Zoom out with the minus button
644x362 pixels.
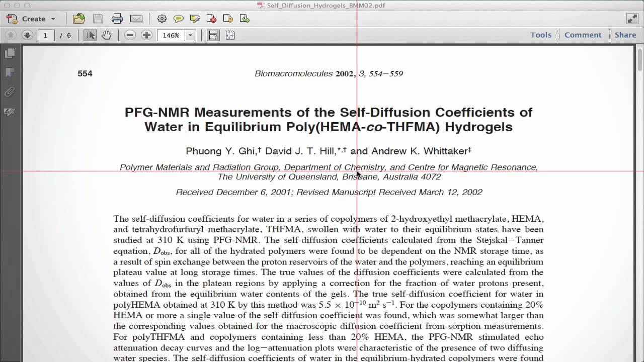click(x=130, y=35)
